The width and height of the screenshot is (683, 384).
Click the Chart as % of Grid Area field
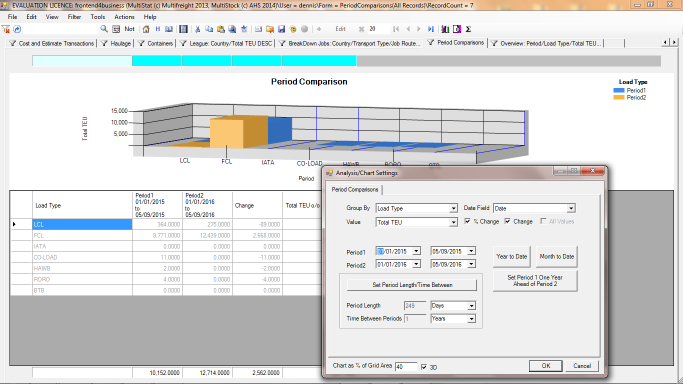406,367
